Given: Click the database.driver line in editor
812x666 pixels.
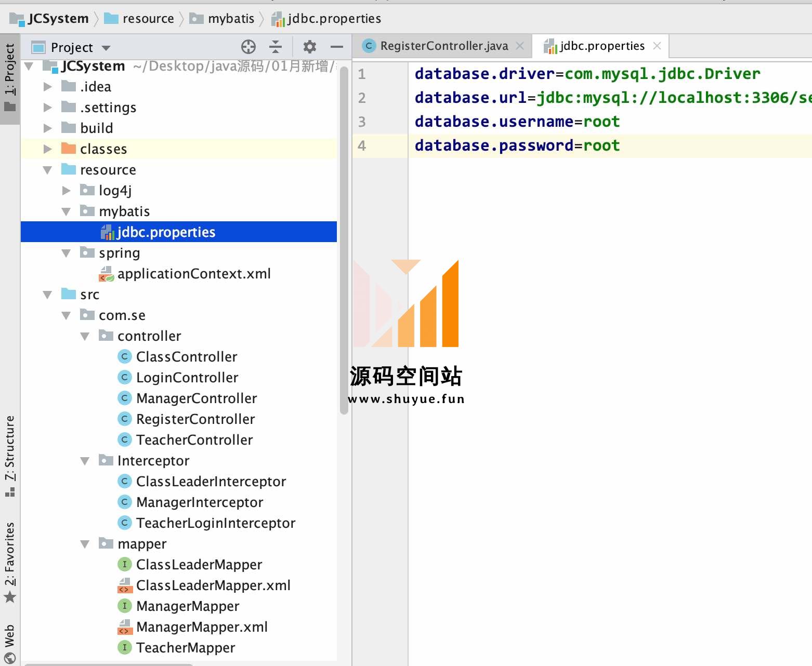Looking at the screenshot, I should click(x=587, y=74).
